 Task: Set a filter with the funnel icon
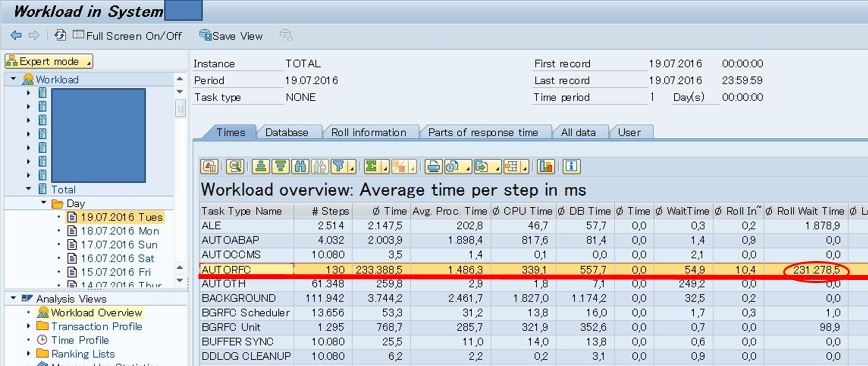(338, 166)
